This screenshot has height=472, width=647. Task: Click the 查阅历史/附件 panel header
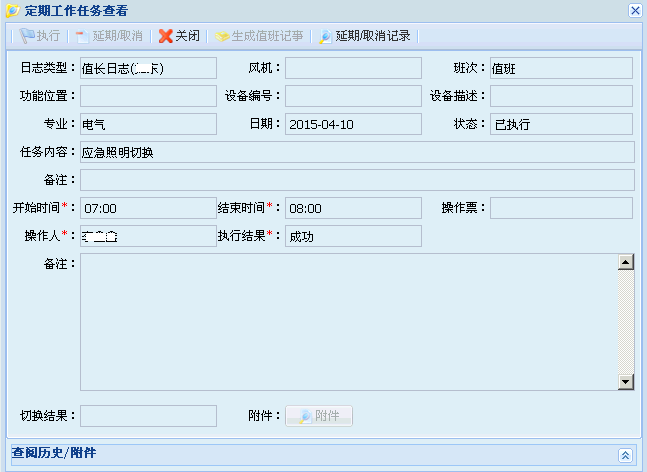[300, 454]
